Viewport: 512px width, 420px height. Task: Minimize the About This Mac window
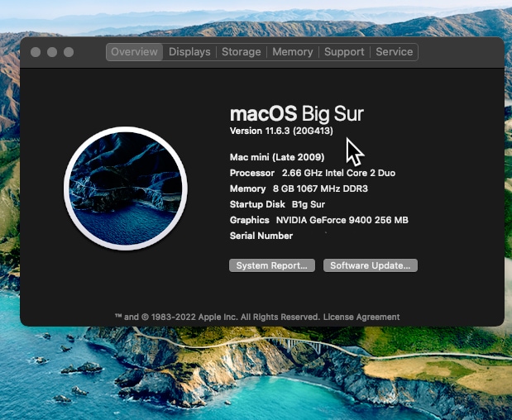coord(52,52)
